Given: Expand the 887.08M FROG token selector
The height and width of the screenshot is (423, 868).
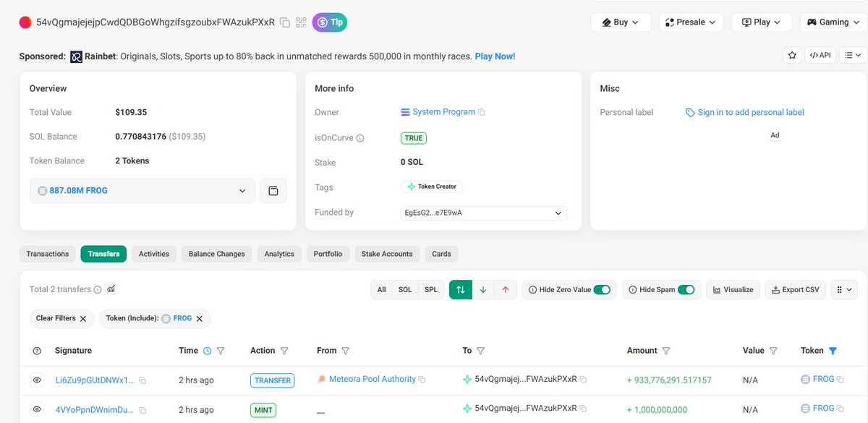Looking at the screenshot, I should (142, 191).
